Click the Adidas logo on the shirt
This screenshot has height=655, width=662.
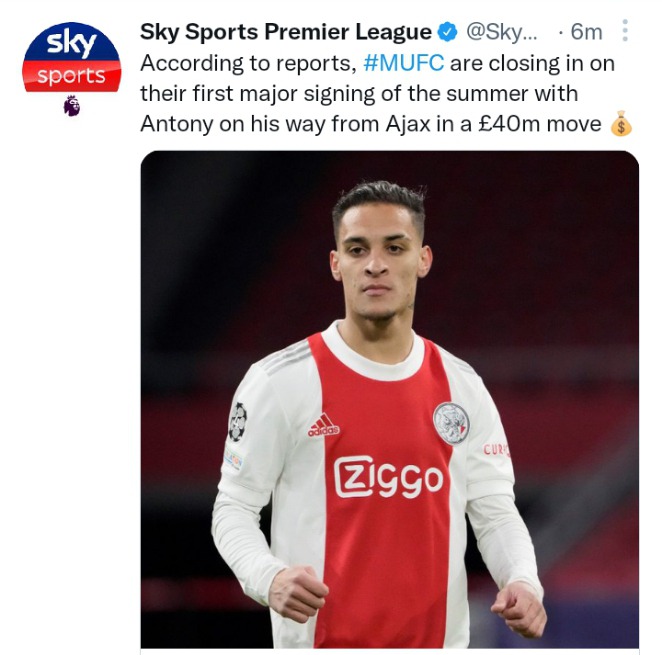(323, 425)
